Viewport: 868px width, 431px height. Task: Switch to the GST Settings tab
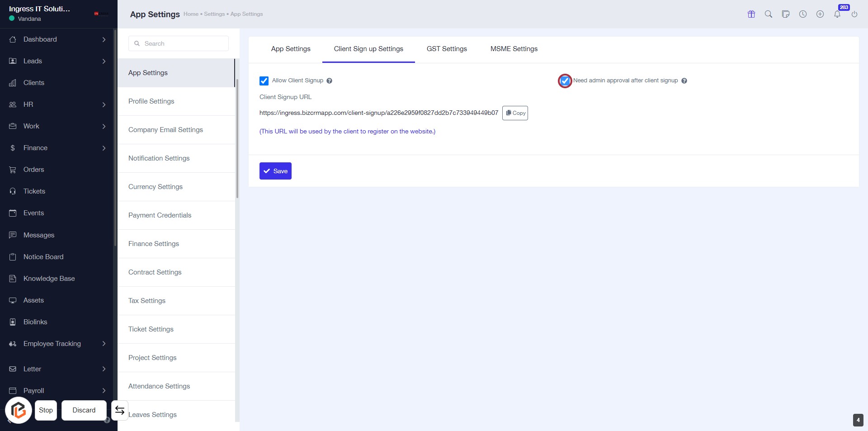coord(447,49)
